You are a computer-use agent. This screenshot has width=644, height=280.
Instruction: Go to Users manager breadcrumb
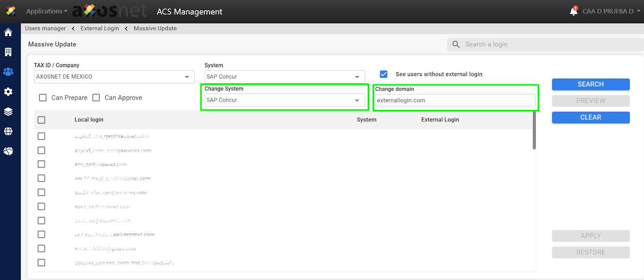click(45, 28)
